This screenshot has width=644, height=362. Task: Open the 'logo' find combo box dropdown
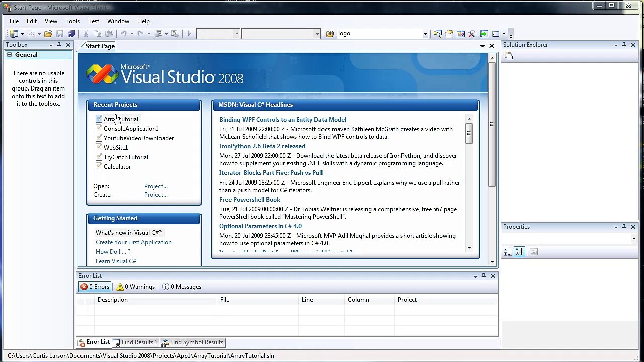425,34
